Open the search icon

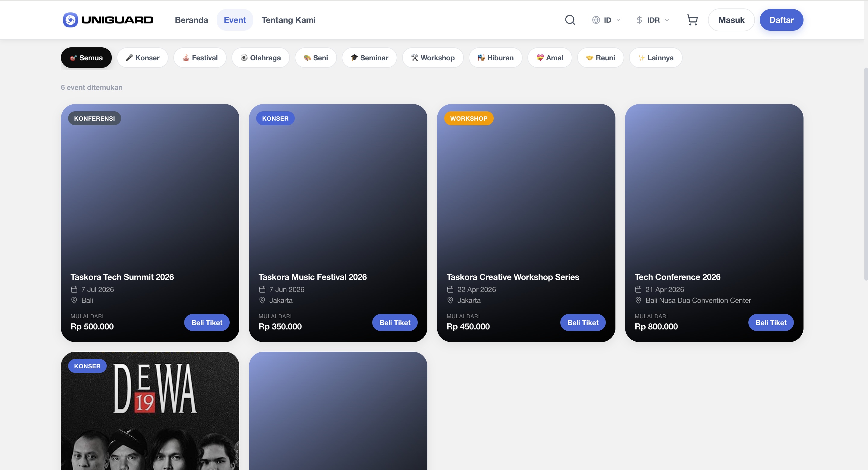point(570,20)
